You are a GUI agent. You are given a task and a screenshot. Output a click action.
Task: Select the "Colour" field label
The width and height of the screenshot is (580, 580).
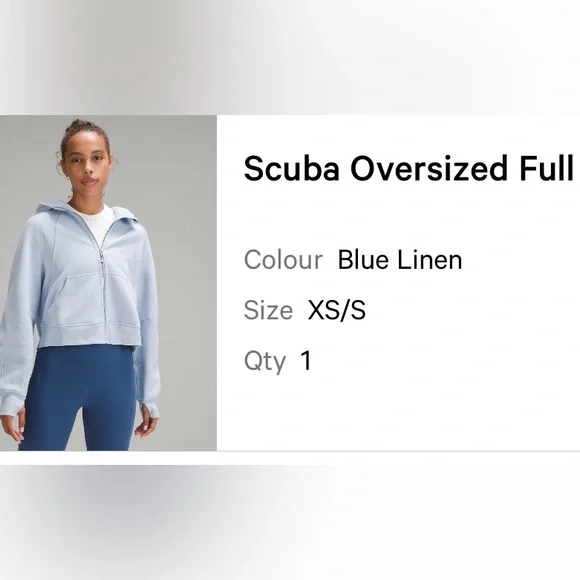[283, 260]
